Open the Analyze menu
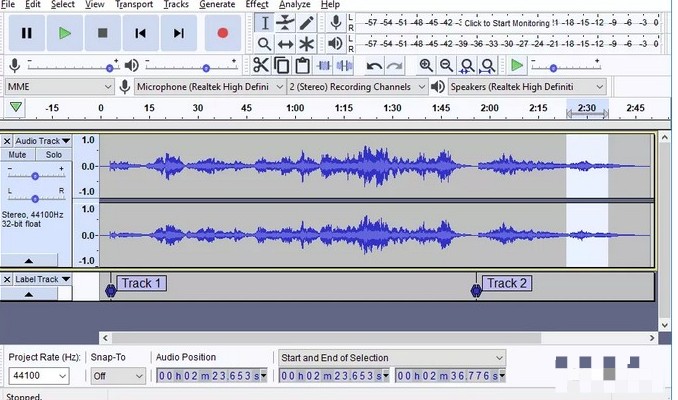This screenshot has height=400, width=678. tap(294, 4)
